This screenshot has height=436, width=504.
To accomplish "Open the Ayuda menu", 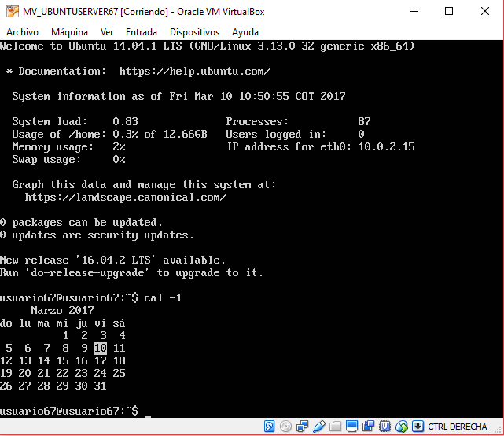I will coord(245,32).
